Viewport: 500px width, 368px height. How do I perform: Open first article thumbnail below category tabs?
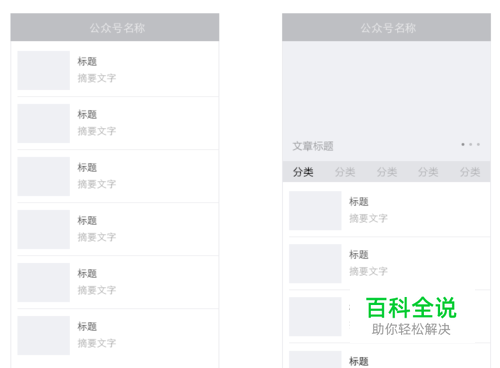point(315,211)
